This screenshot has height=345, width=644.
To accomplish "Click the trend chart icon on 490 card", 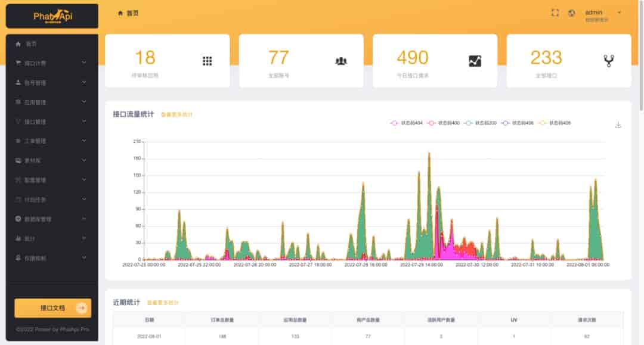I will 475,61.
